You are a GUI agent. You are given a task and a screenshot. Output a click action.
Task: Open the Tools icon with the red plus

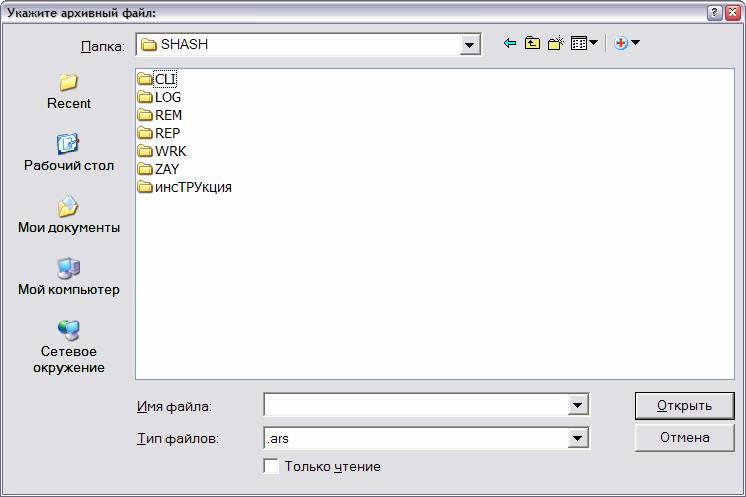click(x=627, y=43)
